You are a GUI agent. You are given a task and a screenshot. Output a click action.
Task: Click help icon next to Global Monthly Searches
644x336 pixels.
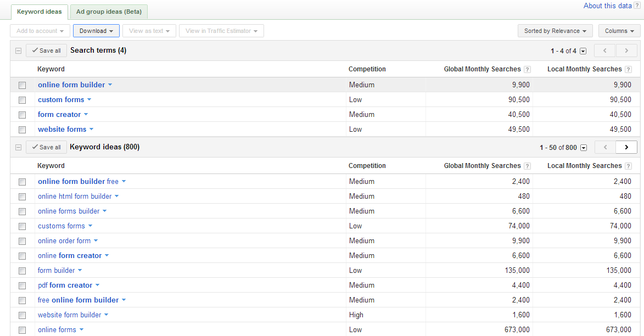[x=527, y=70]
